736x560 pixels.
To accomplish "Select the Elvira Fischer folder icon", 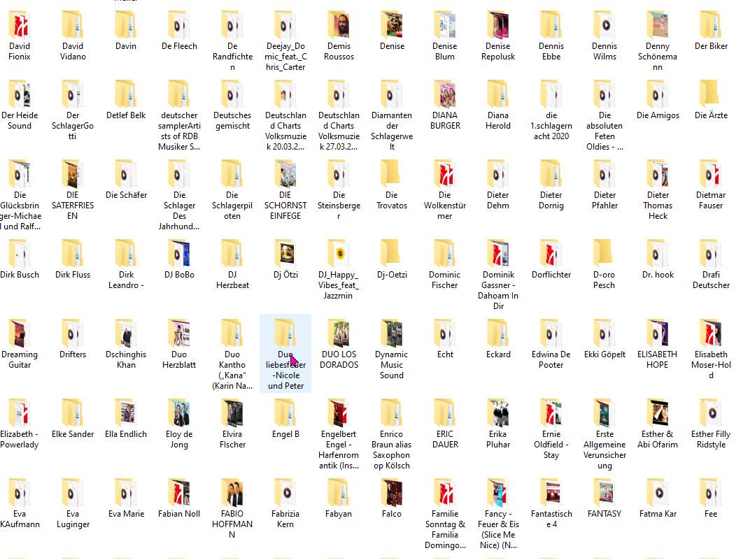I will click(x=232, y=413).
